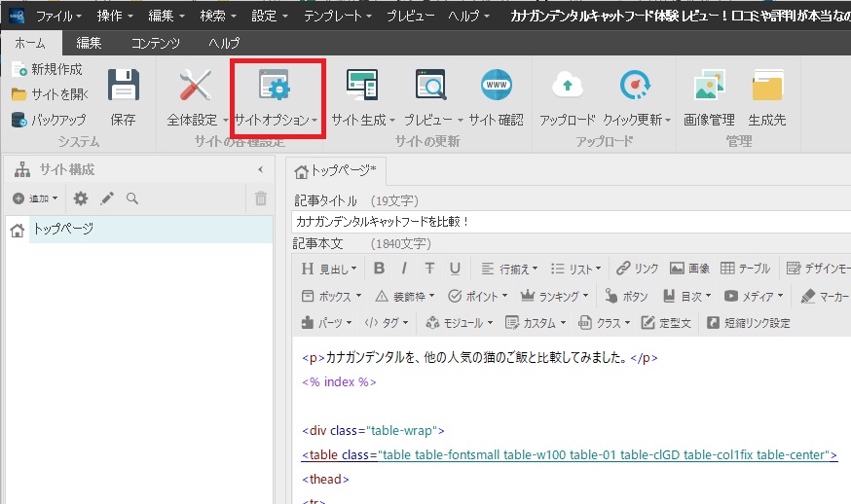The height and width of the screenshot is (504, 851).
Task: Open 定型文 boilerplate text
Action: click(x=666, y=323)
